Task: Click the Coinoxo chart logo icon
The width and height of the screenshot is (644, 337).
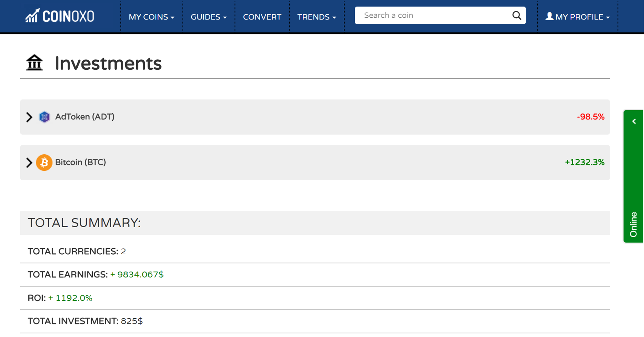Action: pos(32,16)
